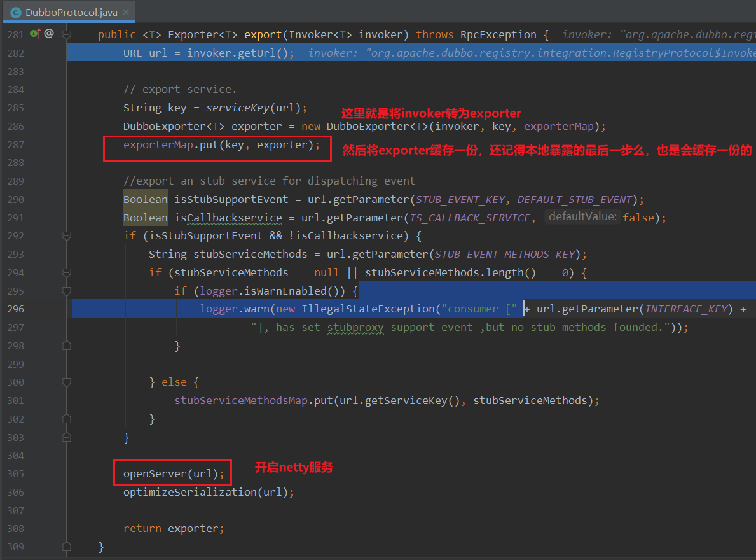Collapse the else block on line 300

[x=66, y=382]
